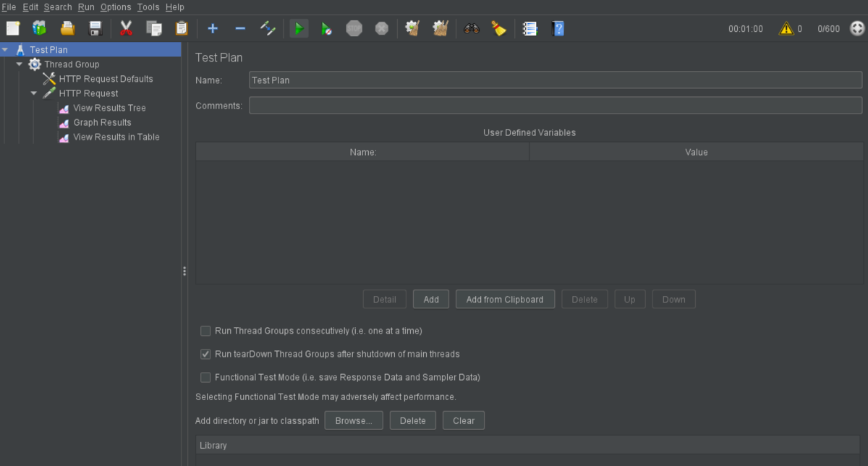Enable Functional Test Mode checkbox
The width and height of the screenshot is (868, 466).
click(x=205, y=377)
